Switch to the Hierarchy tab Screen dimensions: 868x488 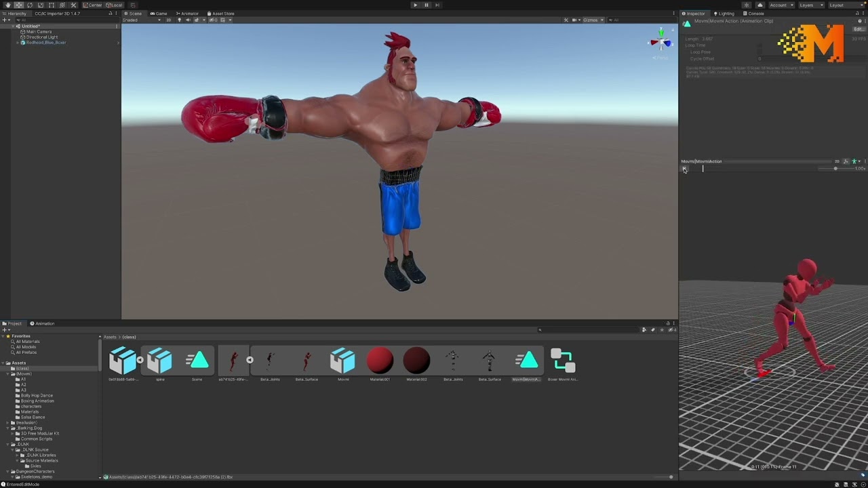tap(15, 14)
